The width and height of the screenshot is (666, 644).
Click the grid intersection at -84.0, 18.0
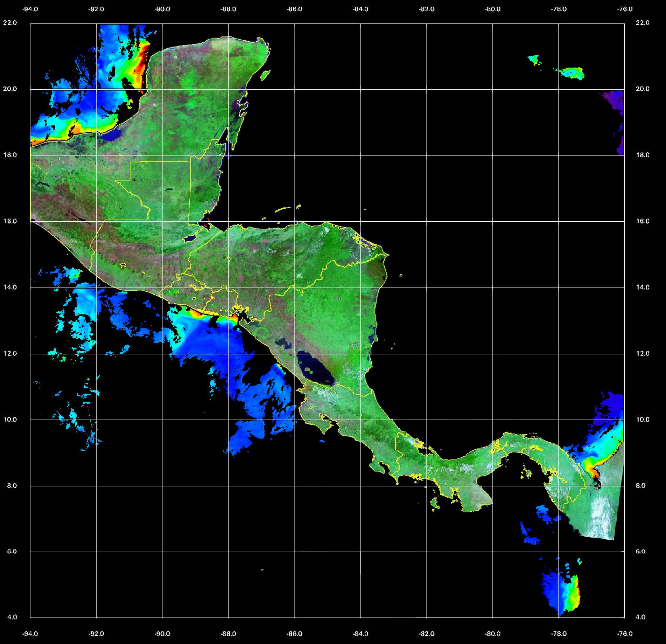pyautogui.click(x=360, y=155)
